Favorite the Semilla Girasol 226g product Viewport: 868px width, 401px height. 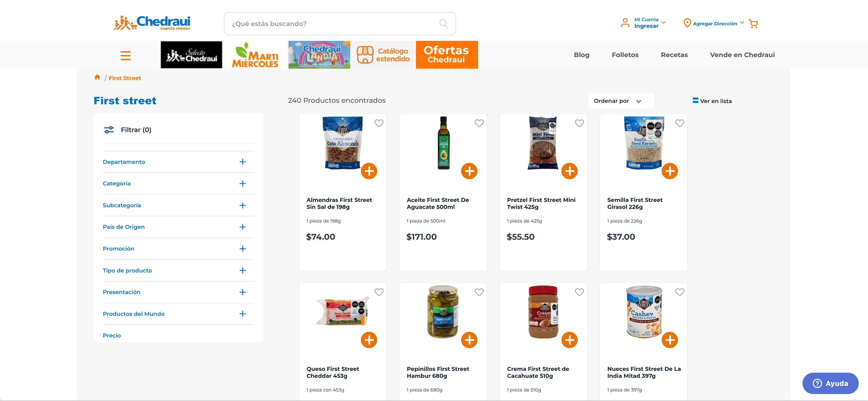[679, 123]
